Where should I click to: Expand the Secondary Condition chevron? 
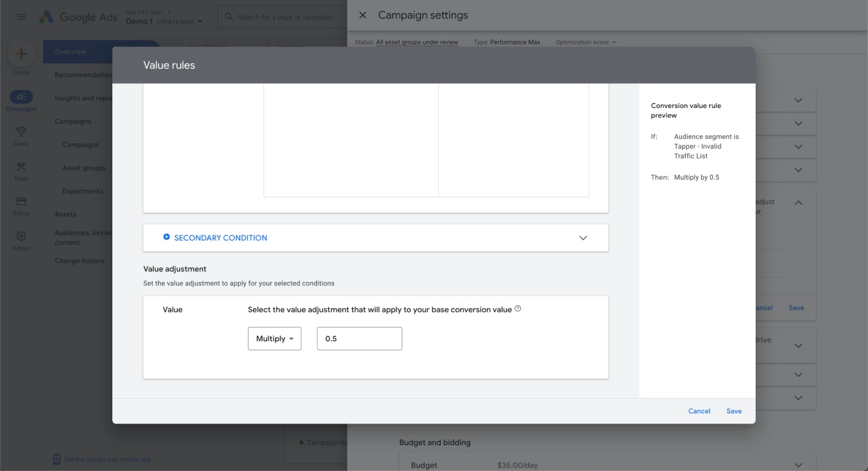pyautogui.click(x=583, y=238)
